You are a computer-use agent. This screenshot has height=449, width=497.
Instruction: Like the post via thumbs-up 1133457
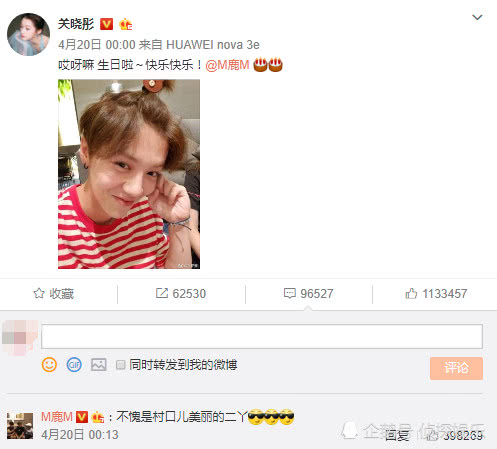pyautogui.click(x=436, y=294)
